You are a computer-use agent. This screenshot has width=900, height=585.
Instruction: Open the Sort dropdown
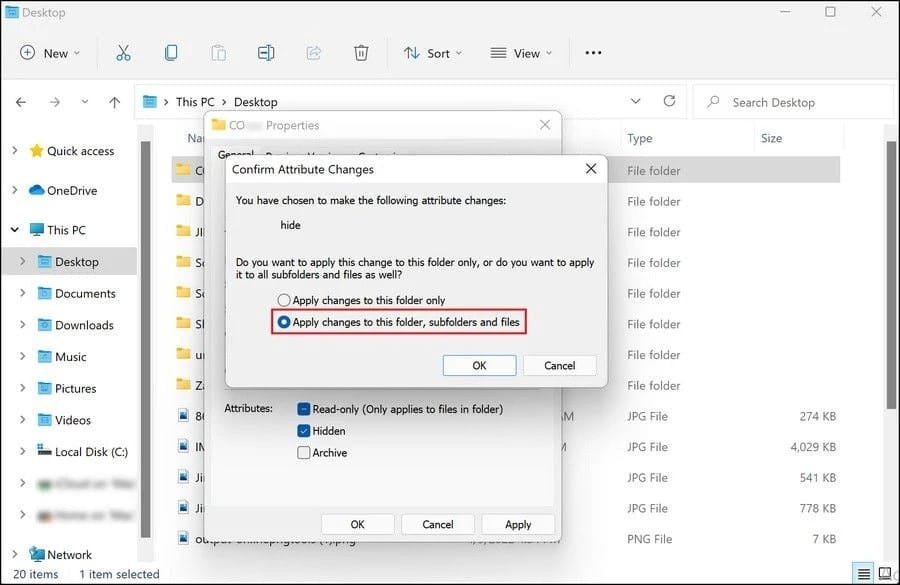click(x=432, y=53)
